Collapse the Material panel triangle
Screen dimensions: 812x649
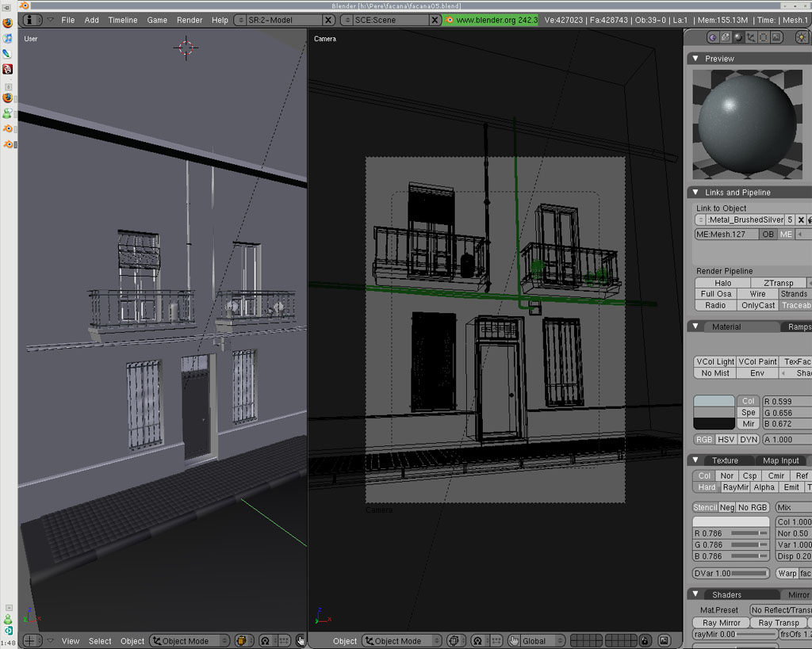click(695, 326)
